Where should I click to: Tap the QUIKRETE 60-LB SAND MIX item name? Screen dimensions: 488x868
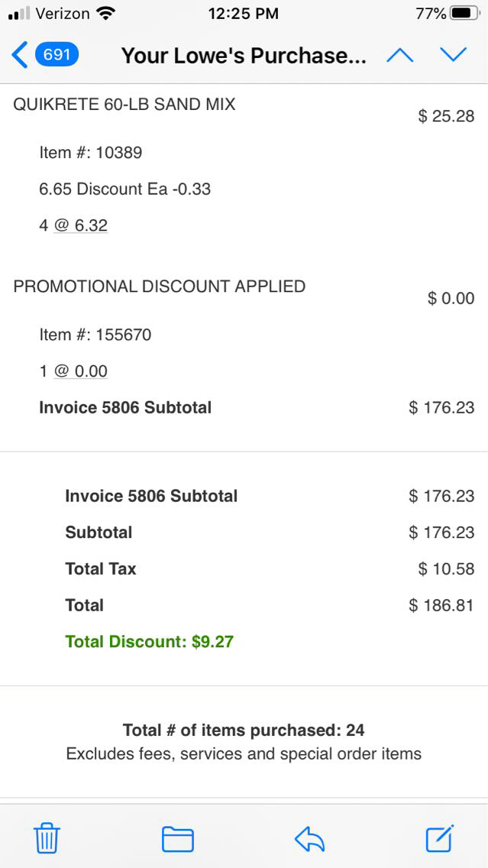124,105
